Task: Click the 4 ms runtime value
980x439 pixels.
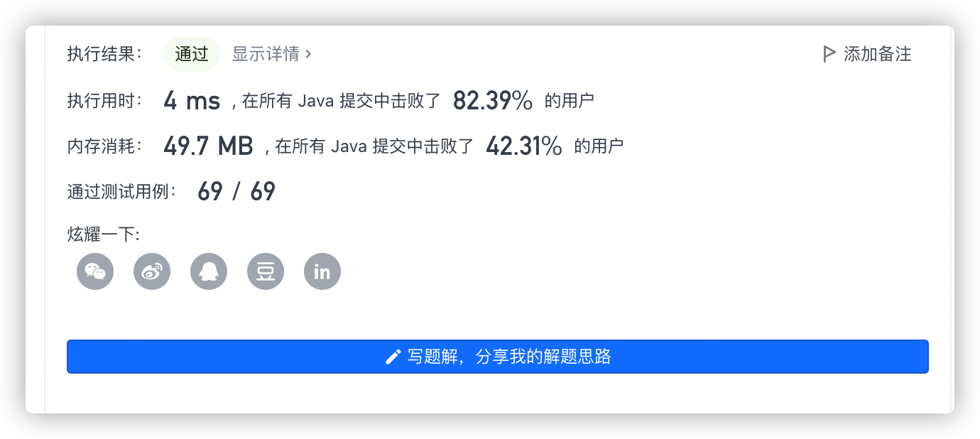Action: (x=192, y=101)
